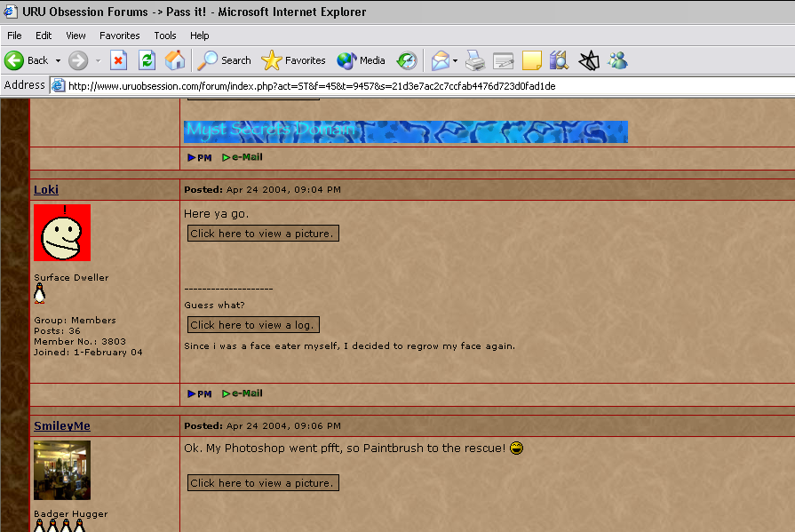The width and height of the screenshot is (795, 532).
Task: Click the 'Joined: 1-February 04' text
Action: click(x=88, y=352)
